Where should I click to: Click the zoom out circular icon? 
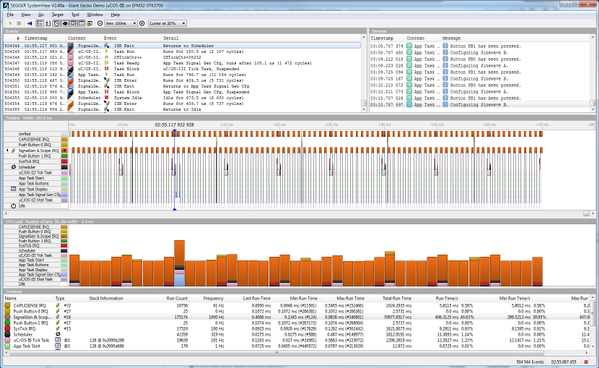(100, 23)
